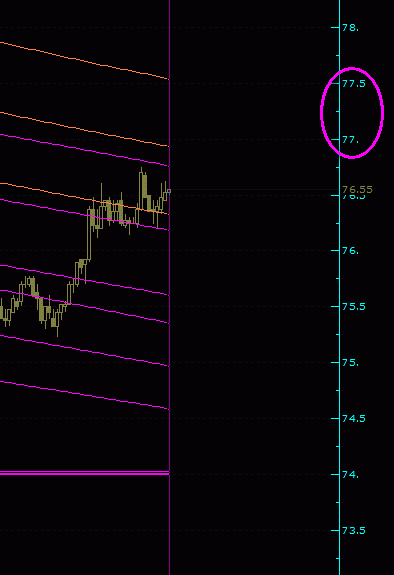
Task: Click the 76. price axis label
Action: coord(350,251)
